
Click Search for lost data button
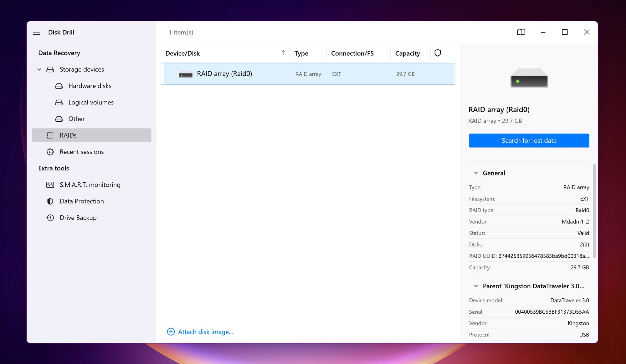(x=529, y=140)
